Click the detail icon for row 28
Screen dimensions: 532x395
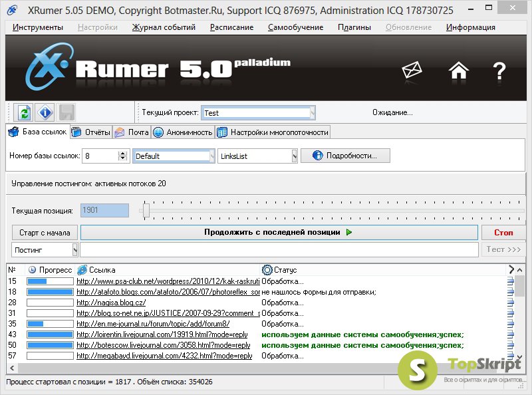pyautogui.click(x=510, y=303)
